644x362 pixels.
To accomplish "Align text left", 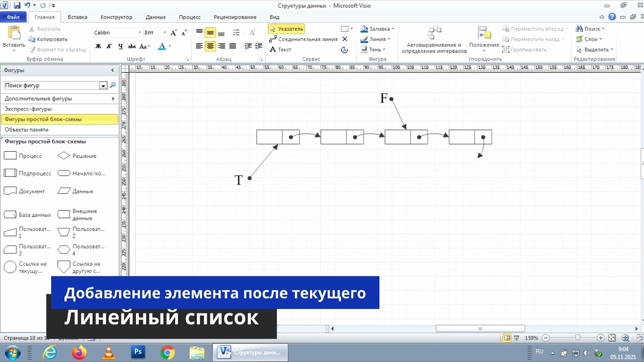I will point(199,46).
